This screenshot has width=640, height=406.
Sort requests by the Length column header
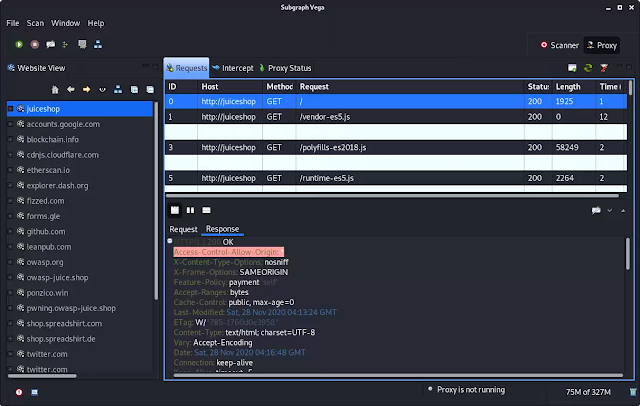[x=573, y=87]
